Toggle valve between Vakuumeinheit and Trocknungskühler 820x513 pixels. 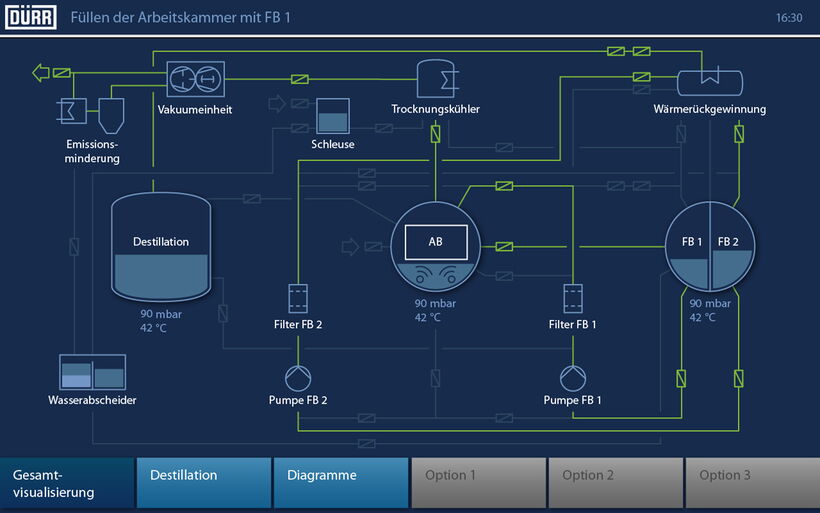coord(300,79)
